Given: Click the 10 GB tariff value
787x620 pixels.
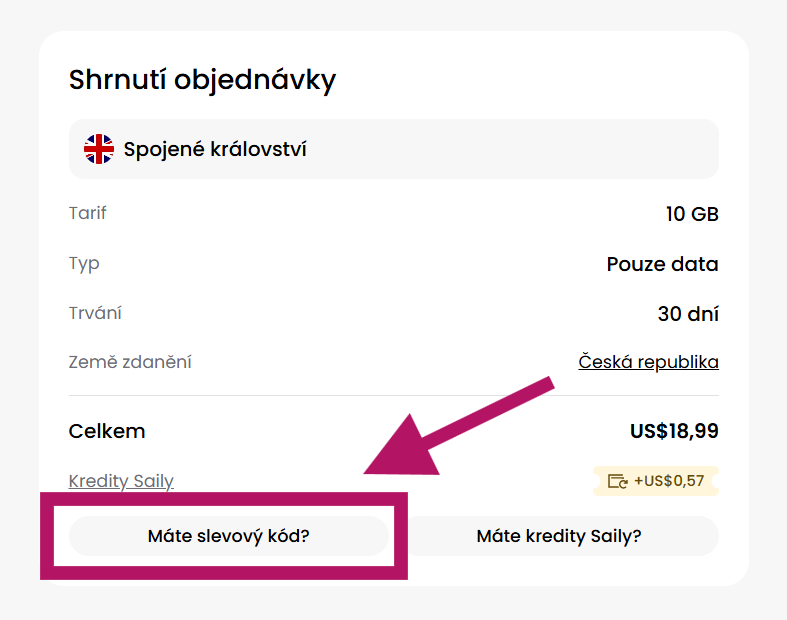Looking at the screenshot, I should (x=691, y=214).
